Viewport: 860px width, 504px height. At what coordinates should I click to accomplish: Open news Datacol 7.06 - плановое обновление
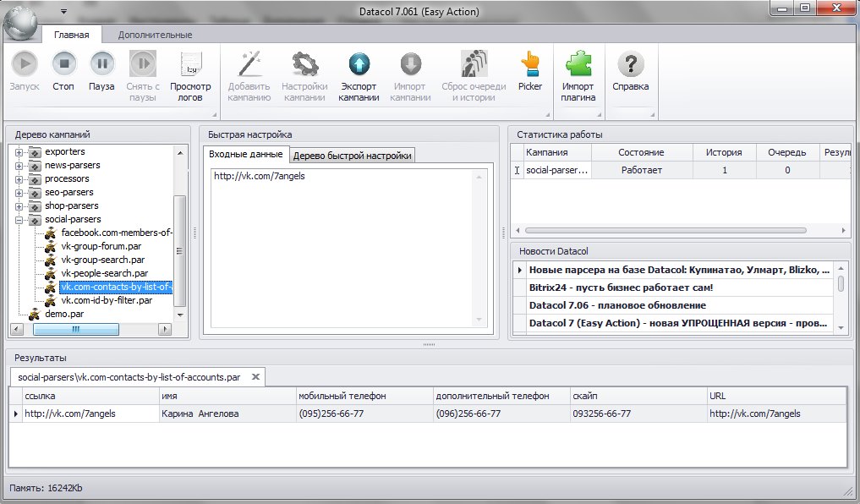coord(679,305)
